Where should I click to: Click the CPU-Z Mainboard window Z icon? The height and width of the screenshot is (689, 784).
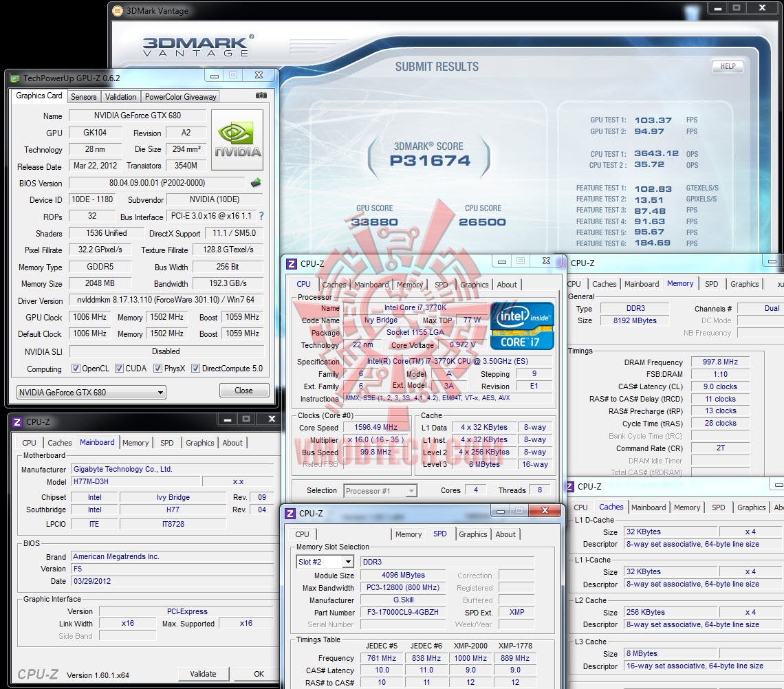coord(17,422)
